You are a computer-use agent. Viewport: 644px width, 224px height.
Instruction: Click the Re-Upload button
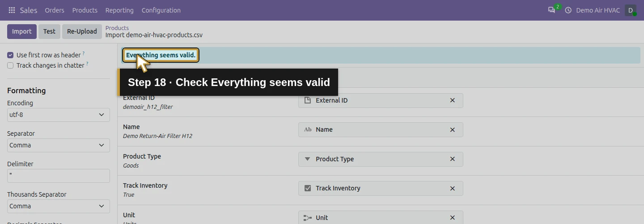pyautogui.click(x=82, y=31)
